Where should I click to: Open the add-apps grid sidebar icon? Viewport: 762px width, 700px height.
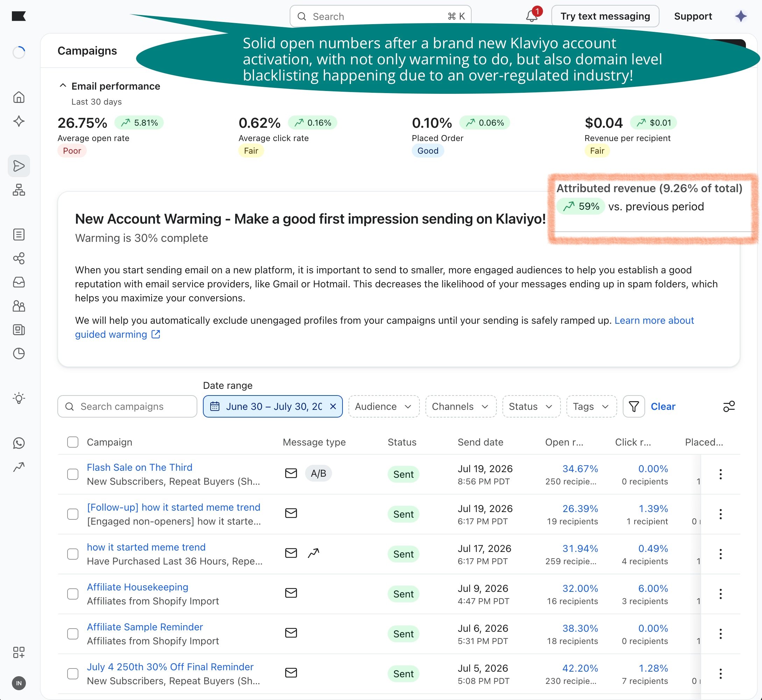click(19, 652)
